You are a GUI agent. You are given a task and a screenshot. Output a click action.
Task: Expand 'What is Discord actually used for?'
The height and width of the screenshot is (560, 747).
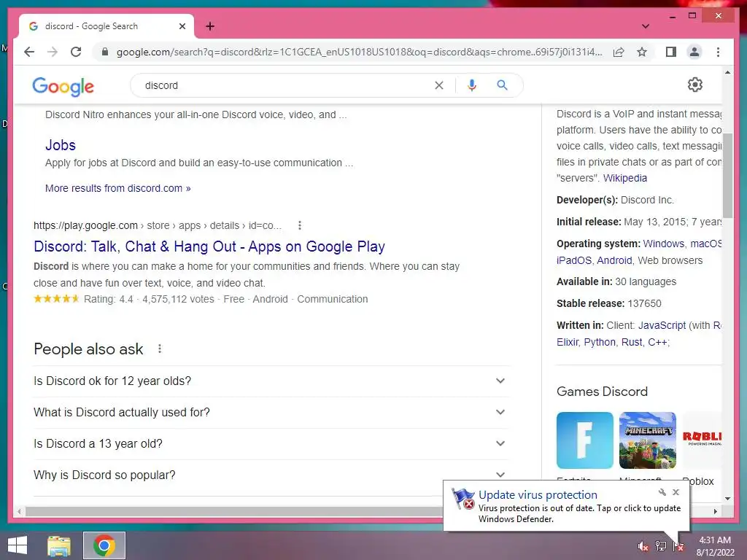pos(271,413)
